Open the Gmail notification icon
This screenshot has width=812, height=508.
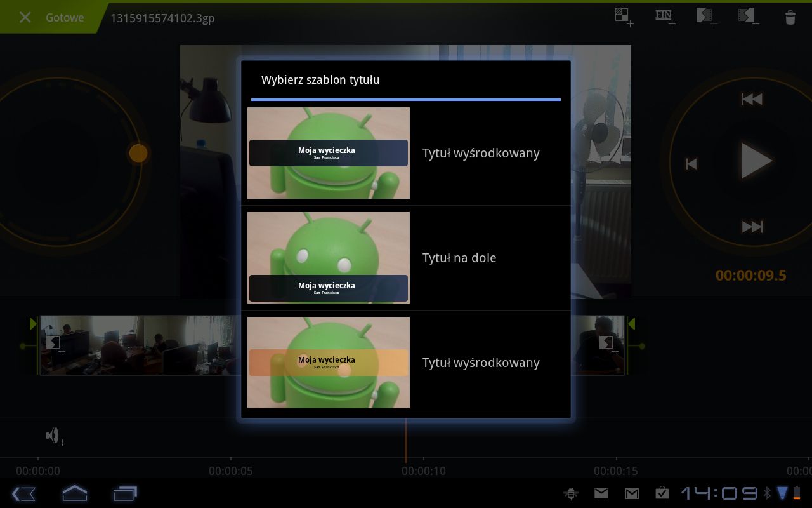[x=632, y=493]
